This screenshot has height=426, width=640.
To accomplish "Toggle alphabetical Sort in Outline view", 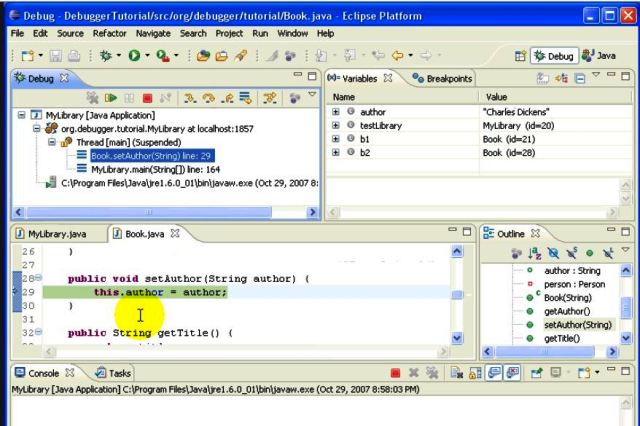I will [x=534, y=253].
